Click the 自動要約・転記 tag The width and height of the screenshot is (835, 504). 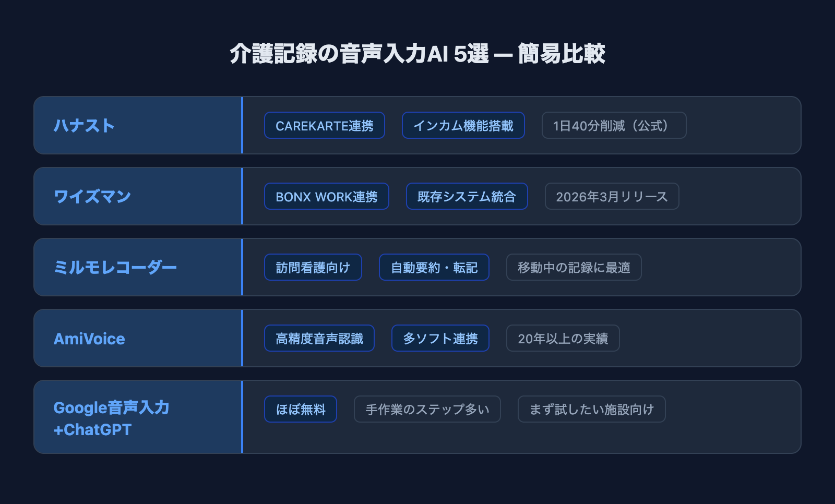(434, 268)
